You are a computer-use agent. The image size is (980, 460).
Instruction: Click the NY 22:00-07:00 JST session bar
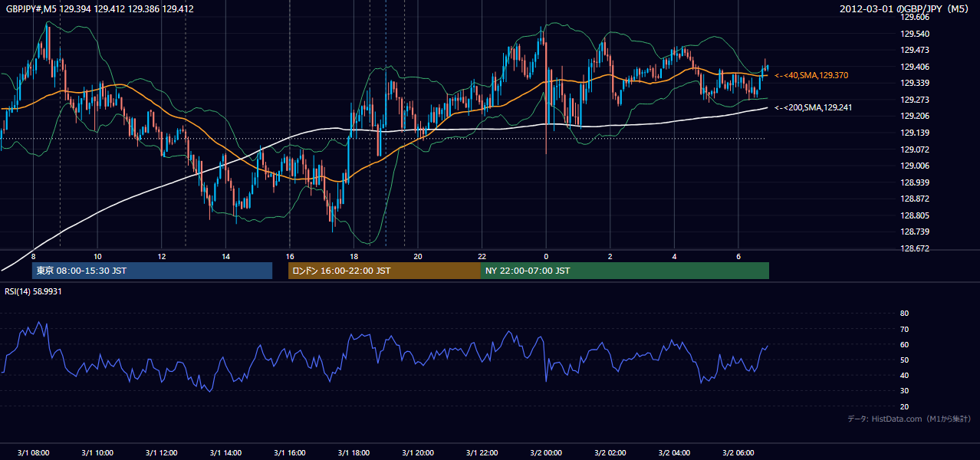click(x=625, y=271)
